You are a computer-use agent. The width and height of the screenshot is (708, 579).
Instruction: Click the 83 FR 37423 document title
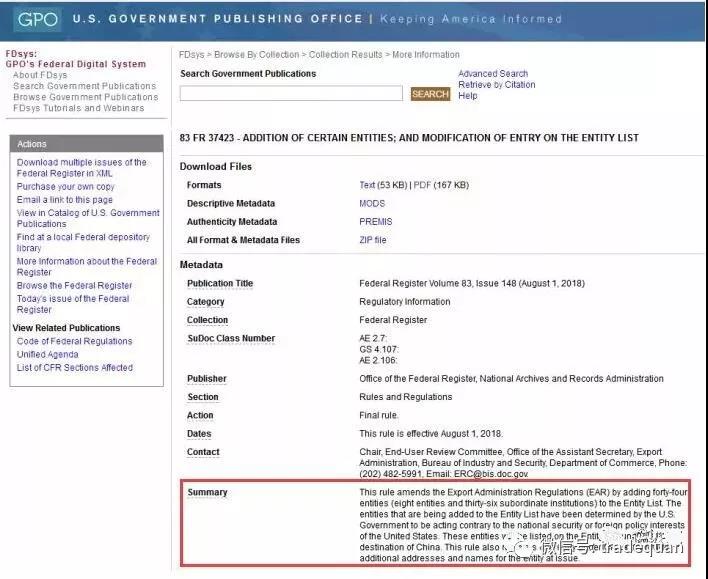[409, 138]
